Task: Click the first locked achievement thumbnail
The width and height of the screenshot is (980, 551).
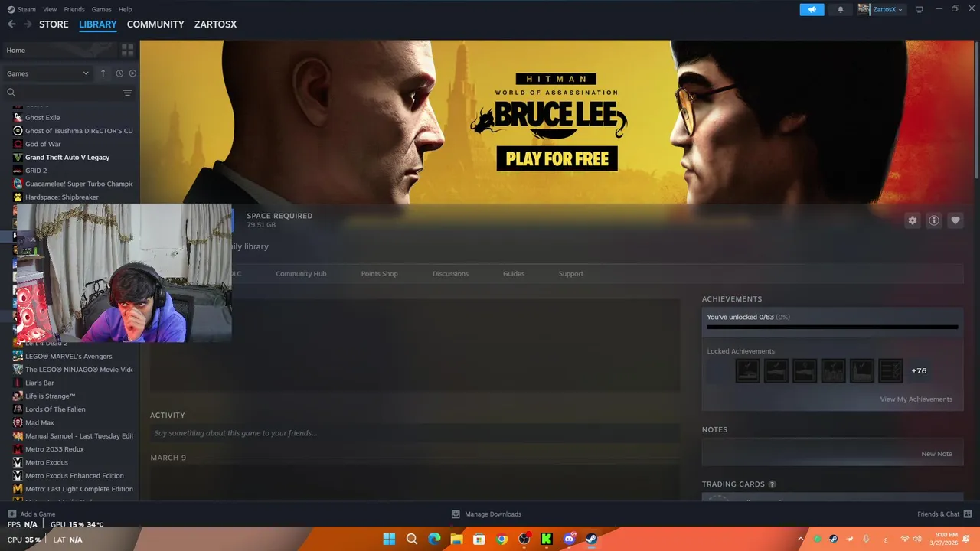Action: pos(747,370)
